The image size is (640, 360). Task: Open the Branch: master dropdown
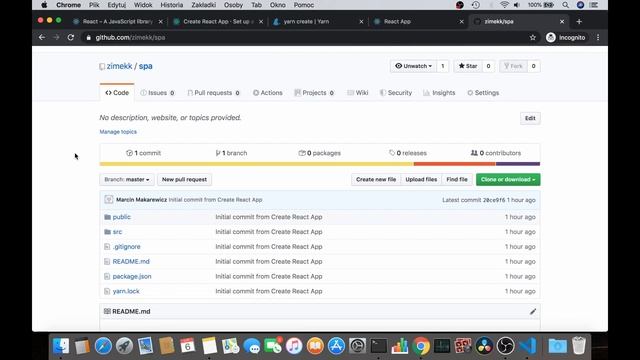point(127,180)
